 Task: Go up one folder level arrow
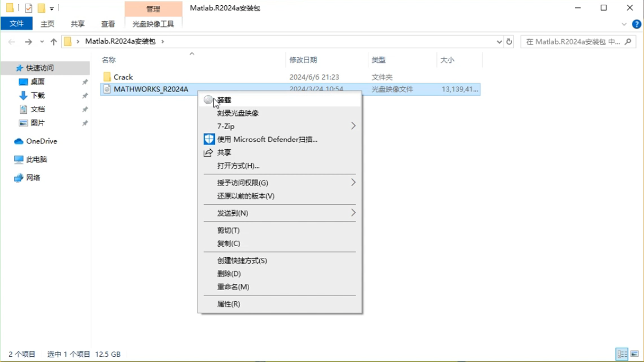pos(54,41)
